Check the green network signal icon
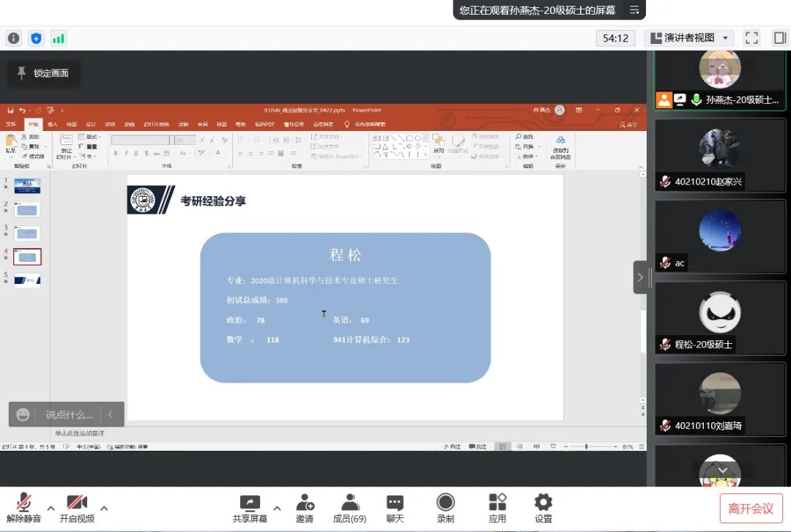Viewport: 791px width, 532px height. pos(58,38)
